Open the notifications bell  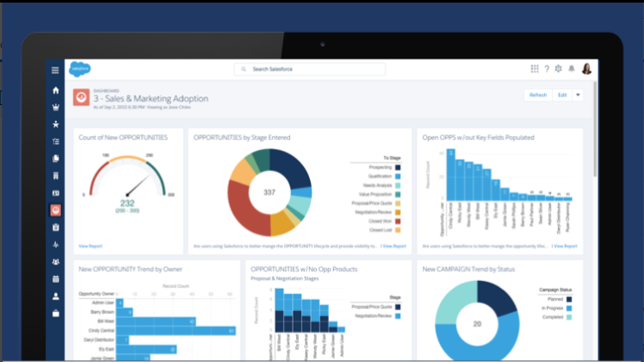click(572, 69)
